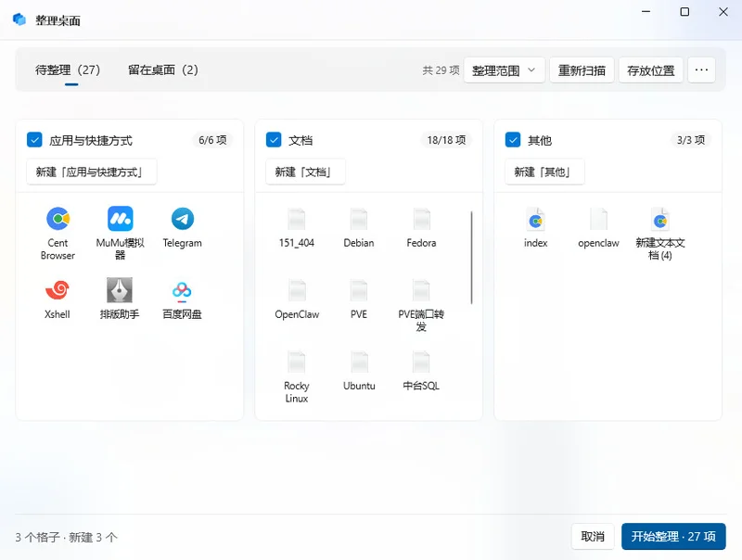Image resolution: width=742 pixels, height=560 pixels.
Task: Select the PVE端口转发 document icon
Action: tap(421, 290)
